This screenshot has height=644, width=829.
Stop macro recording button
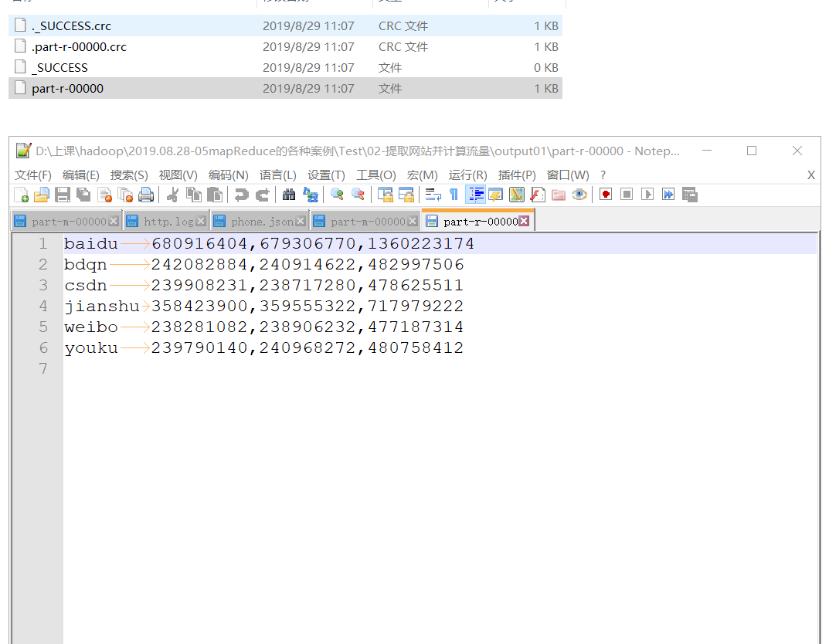pos(627,195)
